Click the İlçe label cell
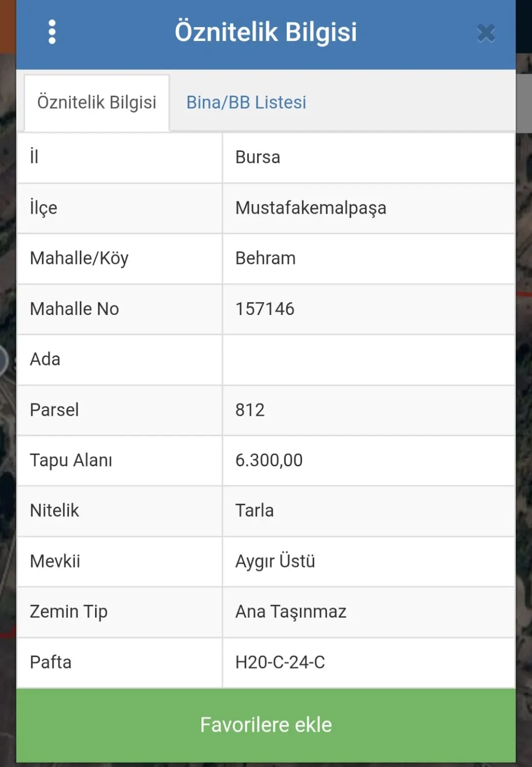This screenshot has width=532, height=767. coord(120,208)
